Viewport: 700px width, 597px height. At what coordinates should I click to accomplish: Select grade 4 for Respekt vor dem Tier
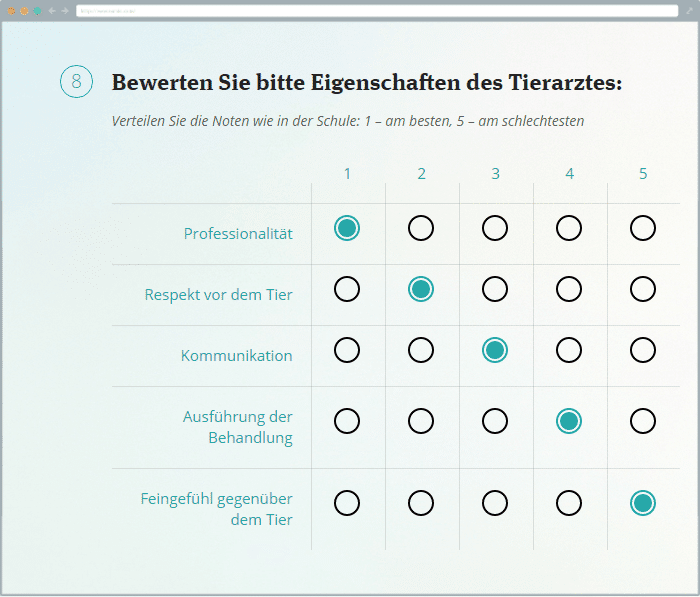pyautogui.click(x=569, y=289)
